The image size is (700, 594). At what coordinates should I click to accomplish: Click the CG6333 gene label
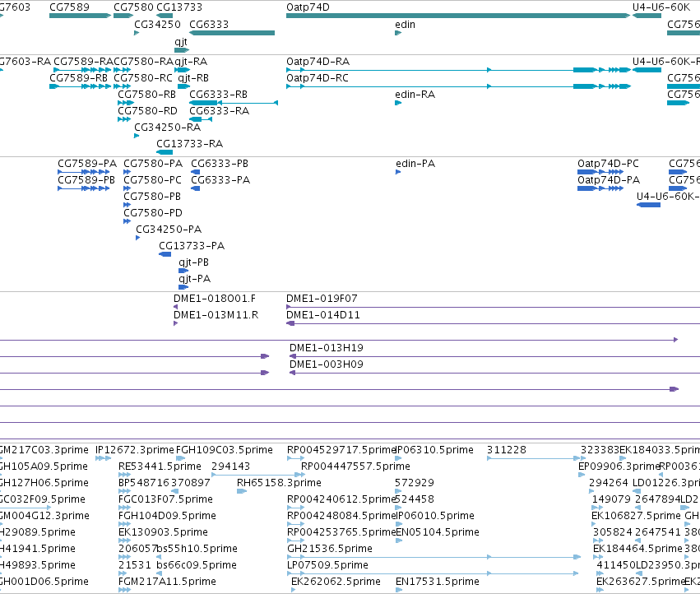pos(209,24)
